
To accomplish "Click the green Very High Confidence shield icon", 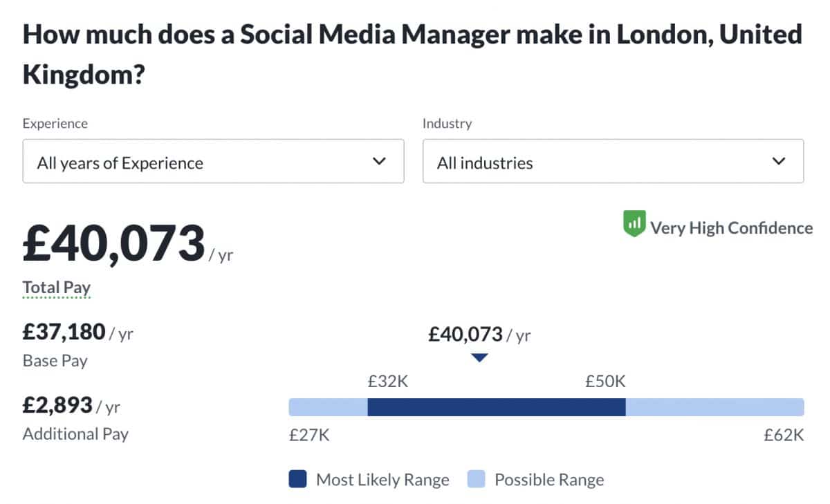I will click(x=634, y=225).
